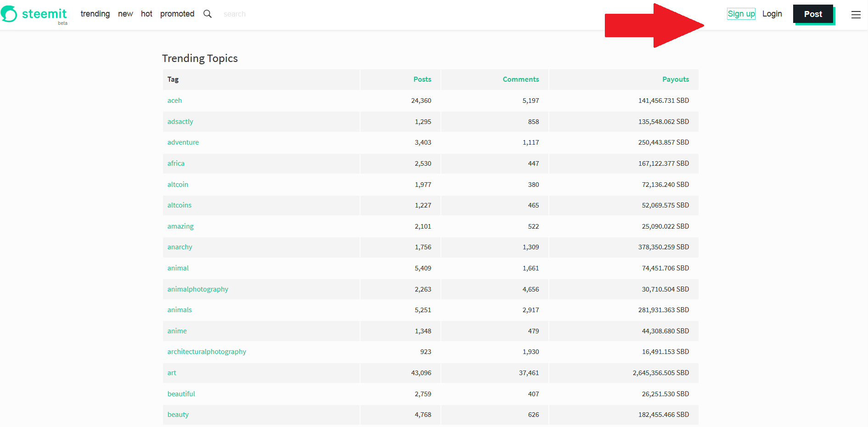This screenshot has width=868, height=427.
Task: Open the adsactly tag
Action: [x=180, y=122]
